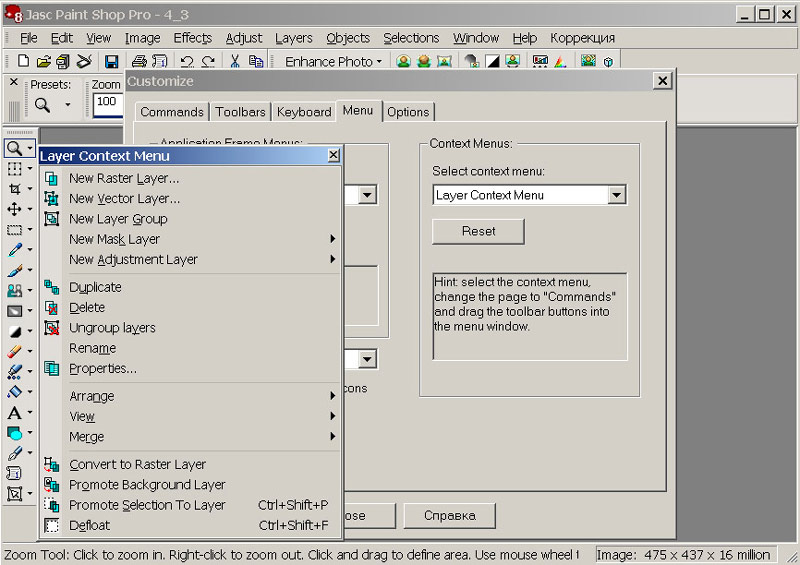Select the Clone tool with the two figures
This screenshot has width=800, height=565.
pyautogui.click(x=14, y=290)
